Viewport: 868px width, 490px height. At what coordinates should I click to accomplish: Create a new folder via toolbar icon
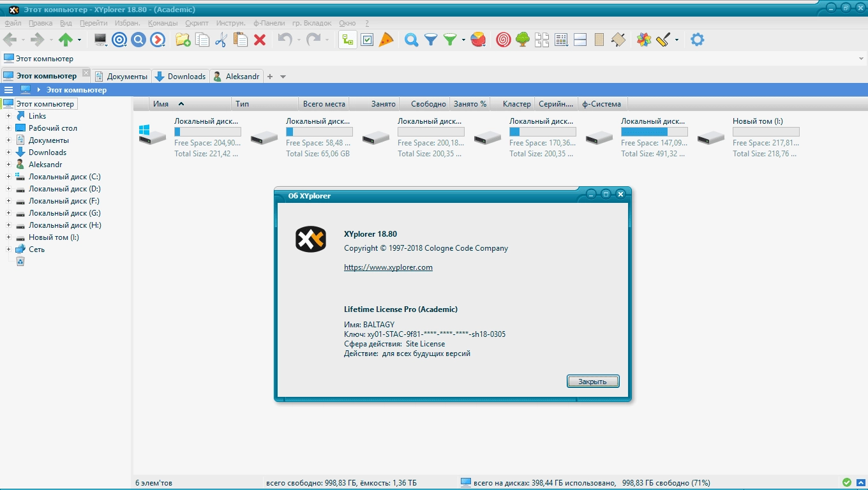coord(183,40)
